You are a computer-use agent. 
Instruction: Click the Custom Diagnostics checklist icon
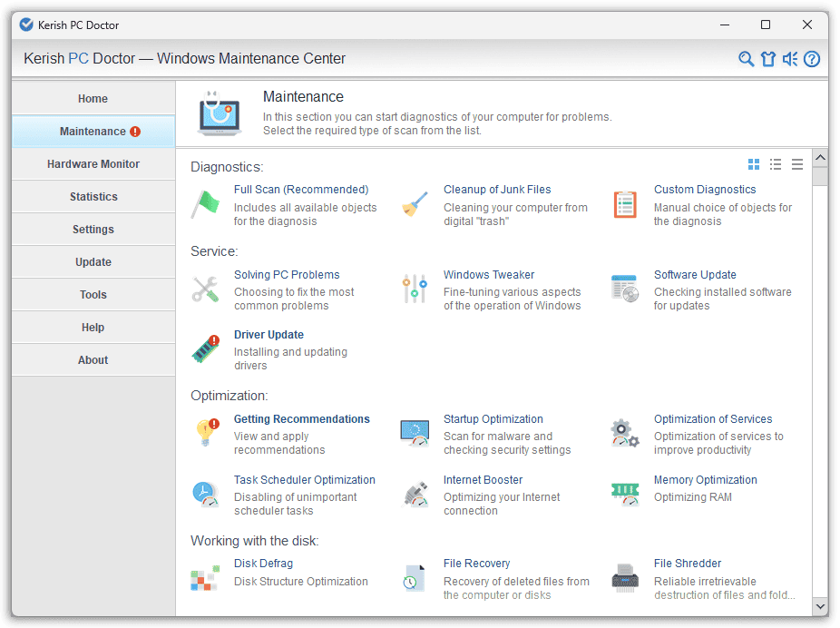(x=625, y=204)
